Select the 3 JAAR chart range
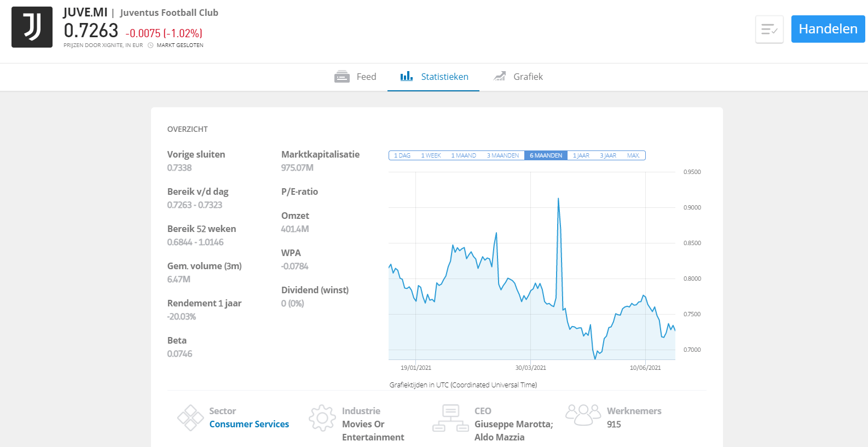 coord(608,155)
